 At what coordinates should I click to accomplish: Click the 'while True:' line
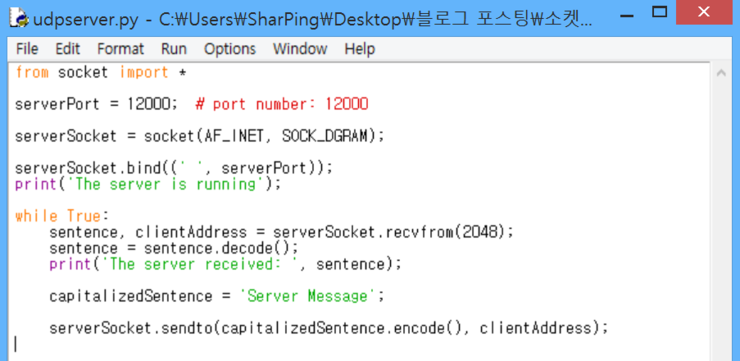[62, 216]
